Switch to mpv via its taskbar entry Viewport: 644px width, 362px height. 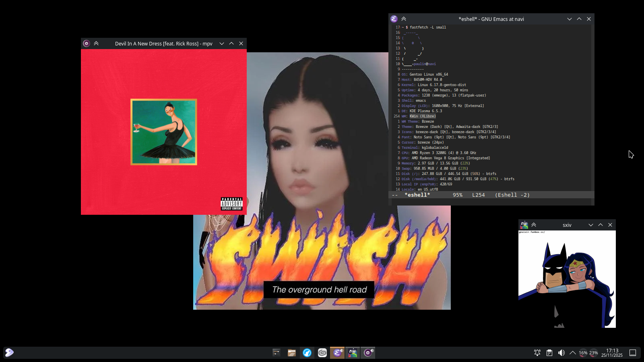pos(368,353)
